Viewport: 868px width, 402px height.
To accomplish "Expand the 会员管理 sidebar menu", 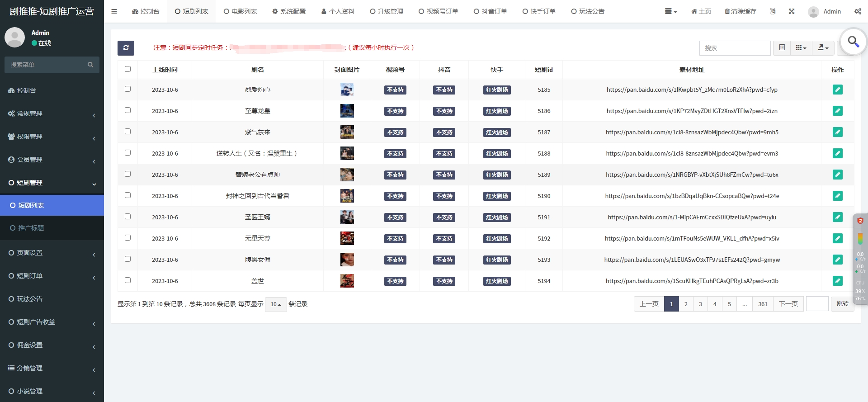I will tap(52, 160).
